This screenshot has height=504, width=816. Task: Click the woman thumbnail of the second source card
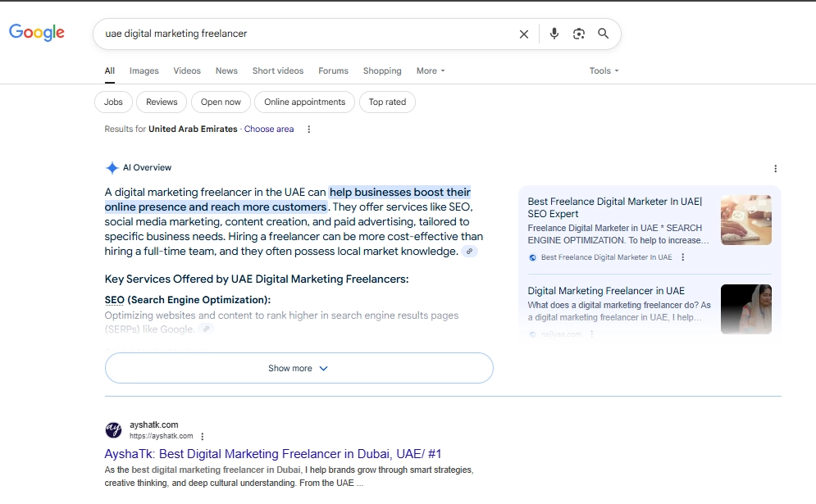745,309
